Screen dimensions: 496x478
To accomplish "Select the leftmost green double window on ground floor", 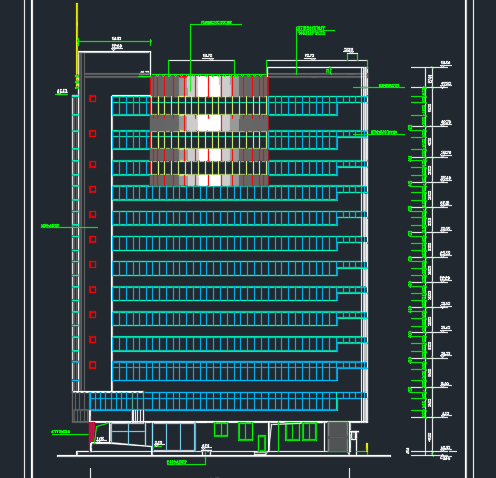I will (221, 429).
